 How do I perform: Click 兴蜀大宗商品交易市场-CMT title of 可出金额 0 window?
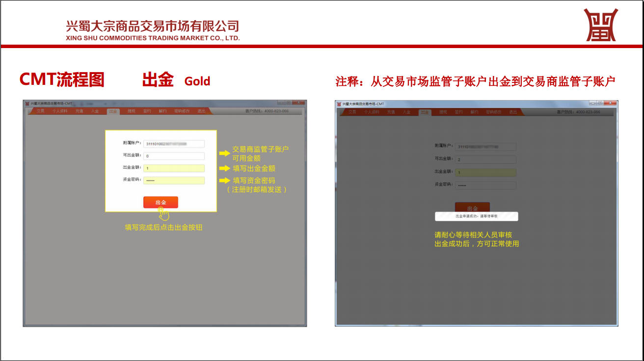click(52, 103)
